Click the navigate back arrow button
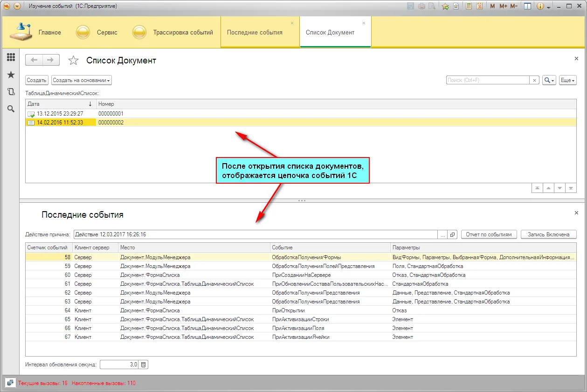The width and height of the screenshot is (587, 392). [34, 60]
